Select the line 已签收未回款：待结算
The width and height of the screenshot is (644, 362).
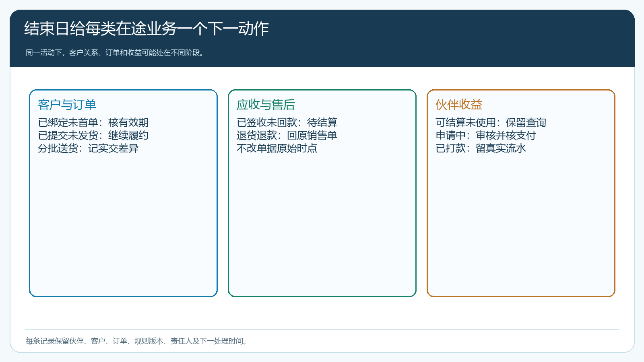(x=287, y=123)
